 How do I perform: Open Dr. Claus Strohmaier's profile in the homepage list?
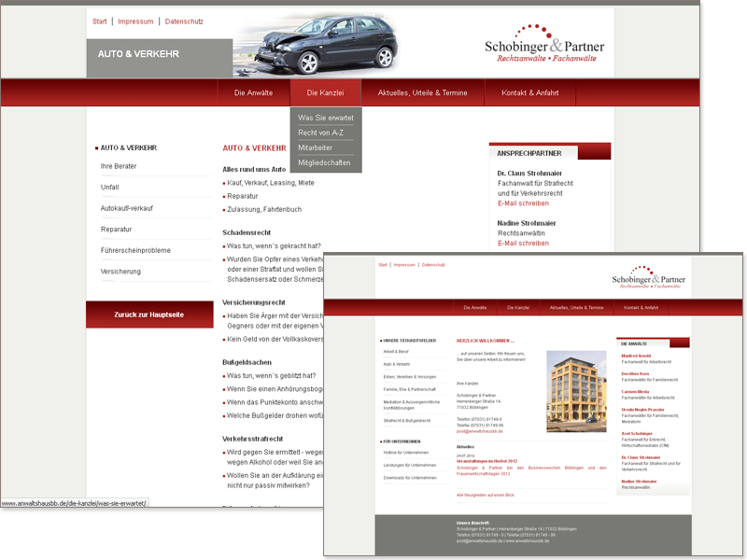click(641, 457)
